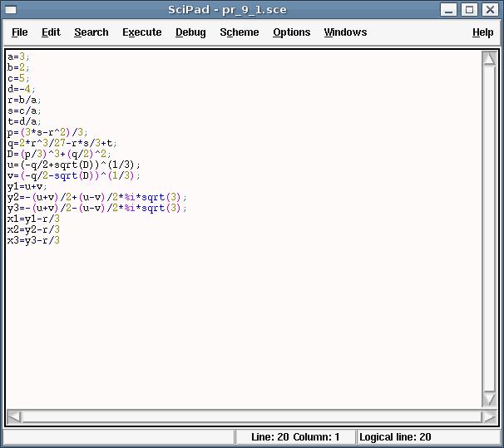This screenshot has height=448, width=504.
Task: Click the line q=2*r^3/27-r*s/3+t;
Action: tap(62, 143)
